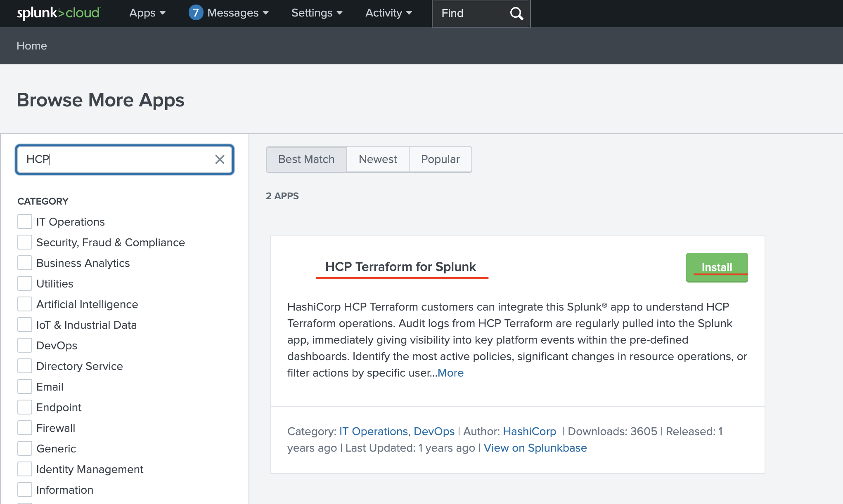Open the View on Splunkbase link

(x=535, y=448)
